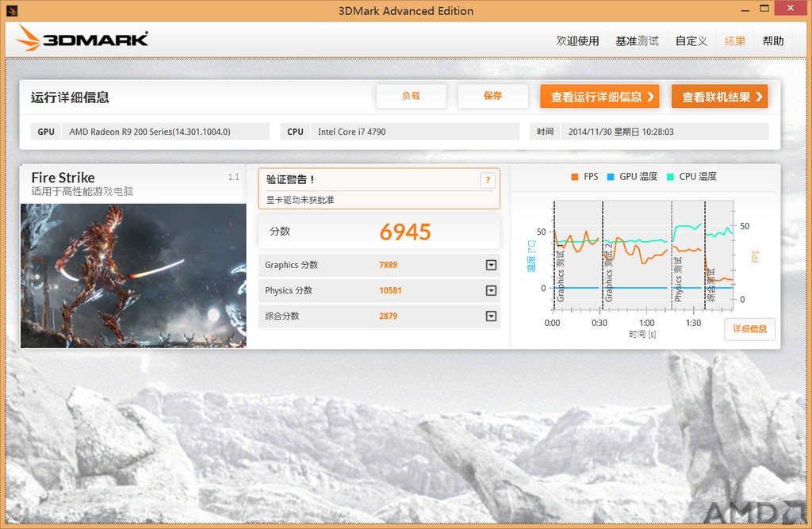This screenshot has width=812, height=529.
Task: Minimize the 3DMark window
Action: click(x=745, y=10)
